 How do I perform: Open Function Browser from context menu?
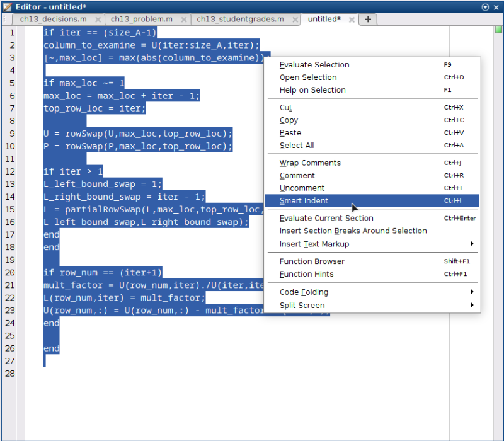click(372, 261)
